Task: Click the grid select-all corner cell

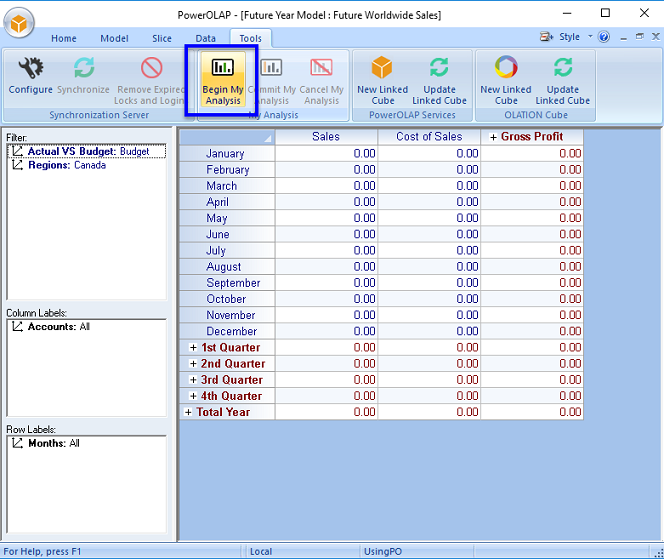Action: point(227,137)
